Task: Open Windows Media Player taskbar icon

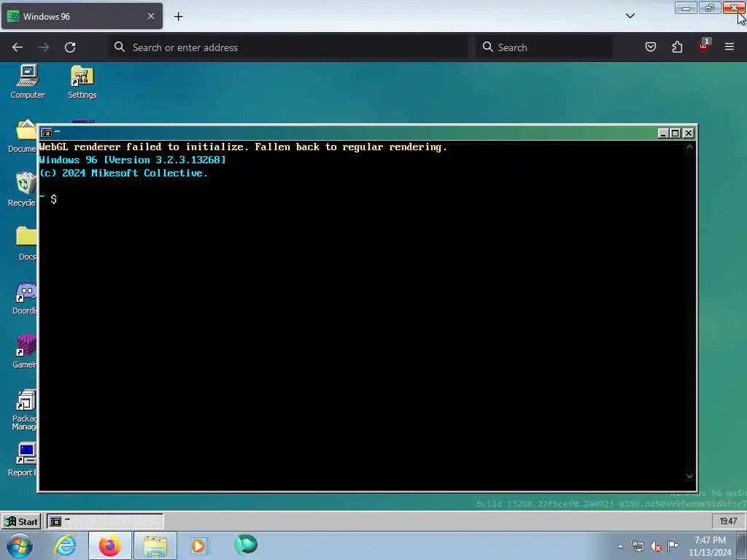Action: [200, 545]
